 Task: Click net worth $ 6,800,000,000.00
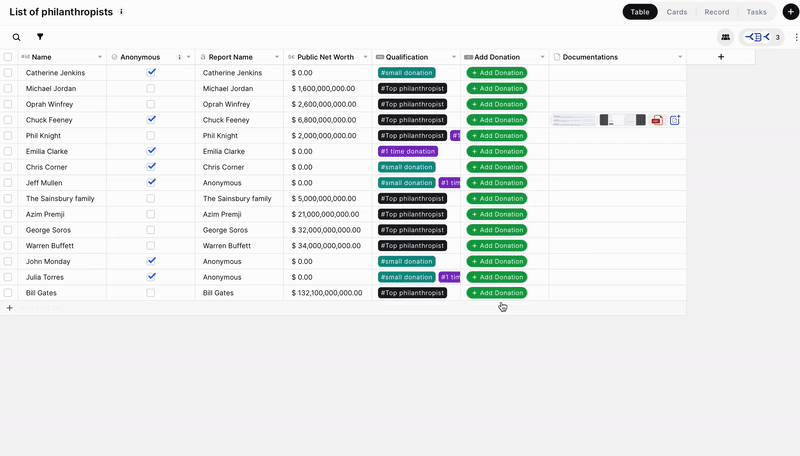(x=324, y=120)
